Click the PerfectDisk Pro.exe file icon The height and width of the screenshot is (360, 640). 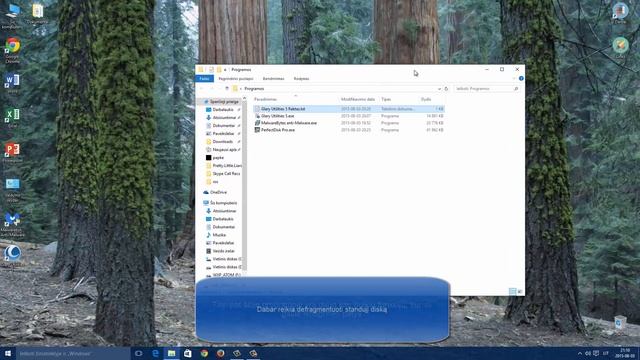click(x=257, y=130)
